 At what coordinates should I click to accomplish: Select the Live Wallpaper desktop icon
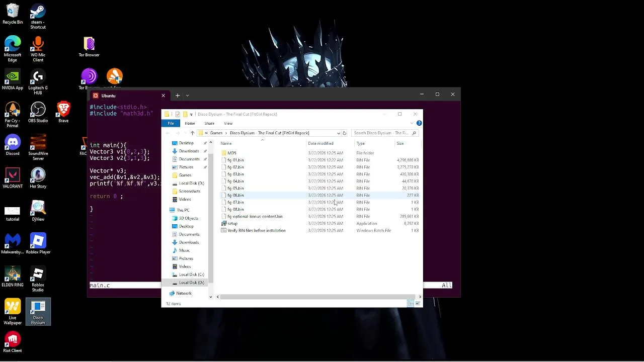(x=13, y=312)
